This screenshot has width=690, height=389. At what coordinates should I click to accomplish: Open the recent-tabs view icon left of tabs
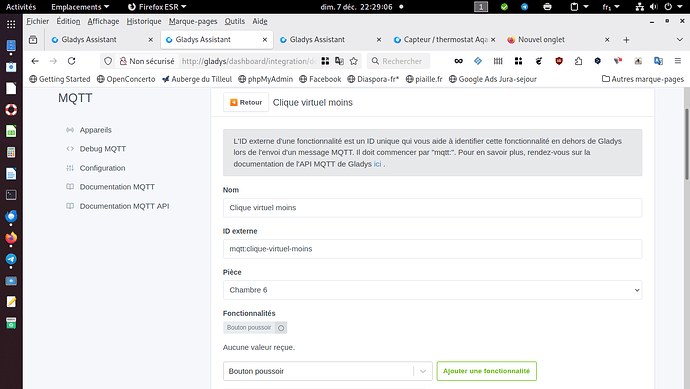click(x=33, y=40)
